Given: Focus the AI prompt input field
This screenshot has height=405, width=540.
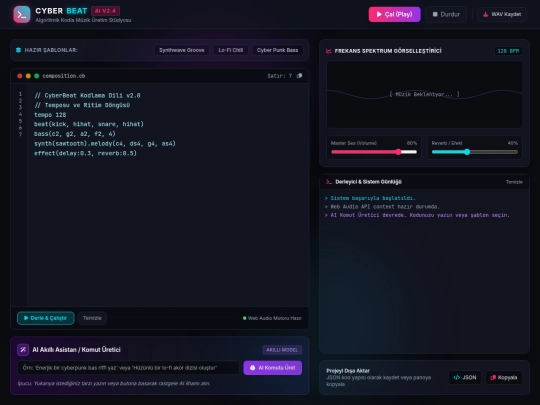Looking at the screenshot, I should 128,368.
